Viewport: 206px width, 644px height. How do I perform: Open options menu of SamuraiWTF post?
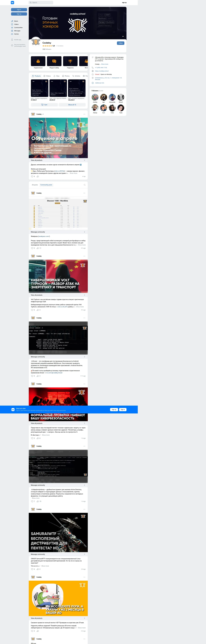tap(84, 509)
